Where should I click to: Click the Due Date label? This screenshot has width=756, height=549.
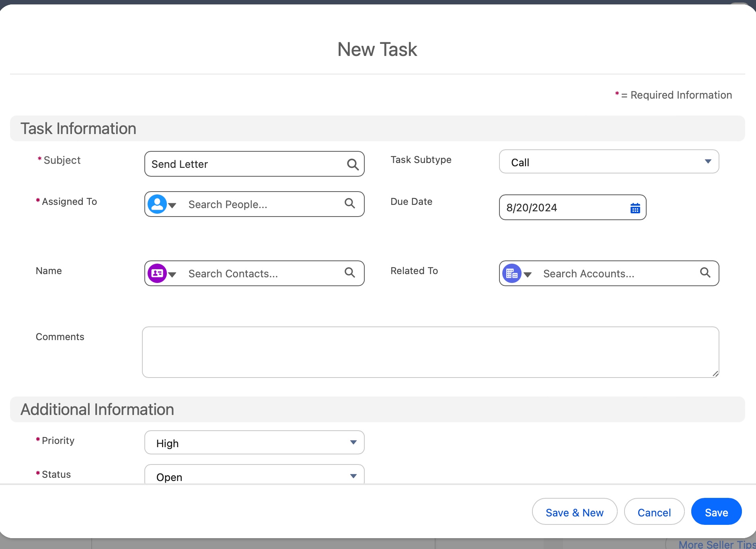coord(411,202)
